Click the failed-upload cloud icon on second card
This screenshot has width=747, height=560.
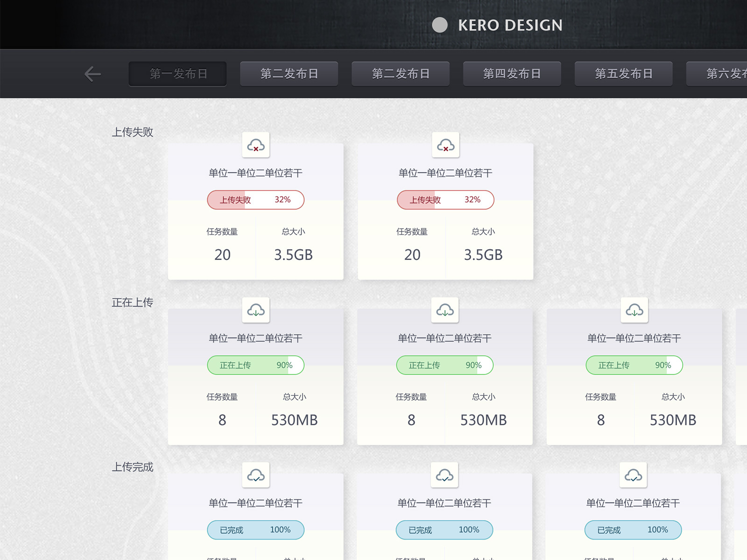coord(445,145)
